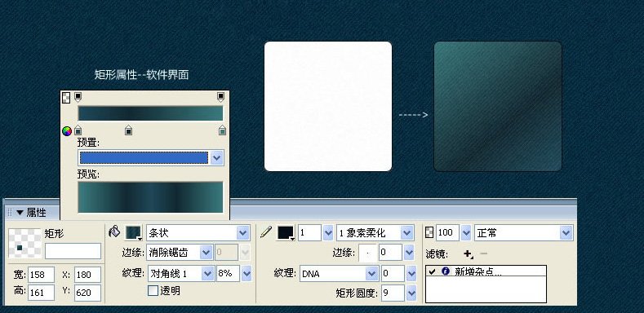Open the 对角线 1 texture dropdown
Image resolution: width=644 pixels, height=313 pixels.
pos(209,274)
